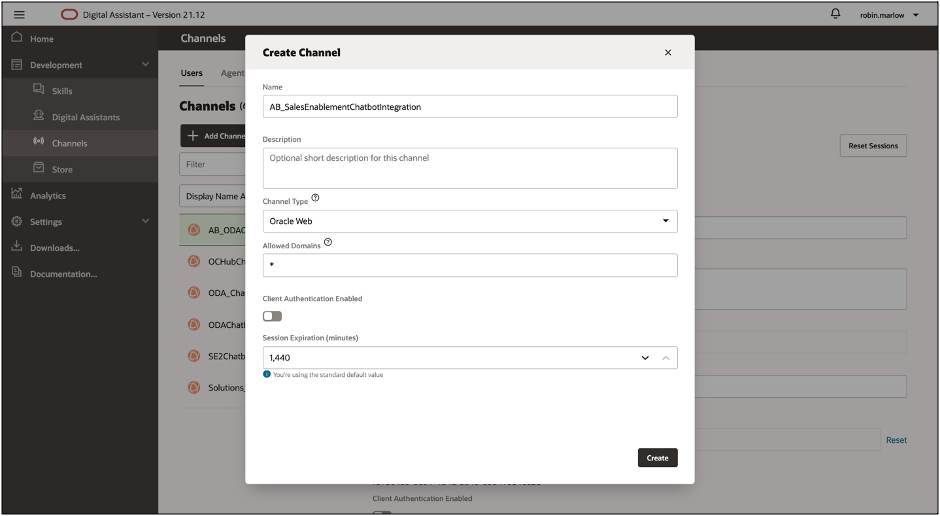Toggle Client Authentication Enabled switch
940x516 pixels.
coord(272,316)
